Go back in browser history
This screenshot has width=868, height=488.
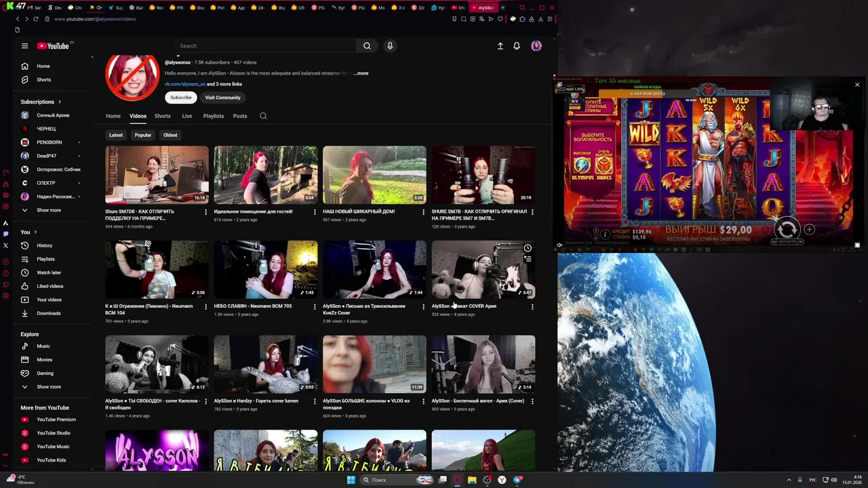click(18, 19)
